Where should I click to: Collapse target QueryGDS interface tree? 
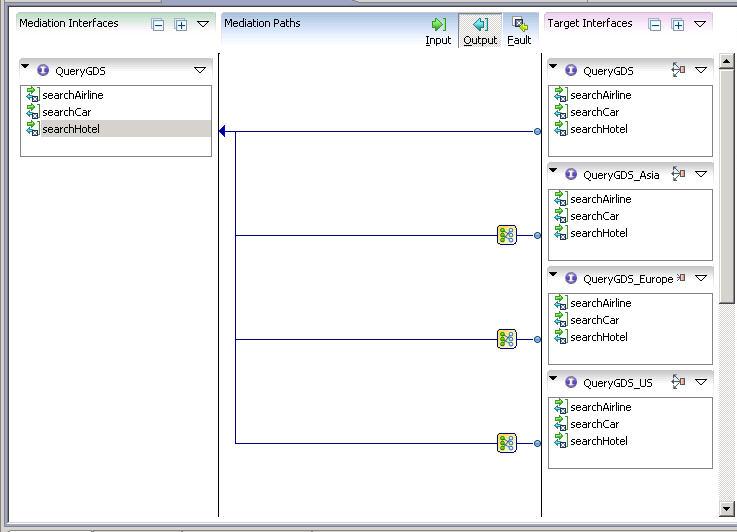point(553,66)
